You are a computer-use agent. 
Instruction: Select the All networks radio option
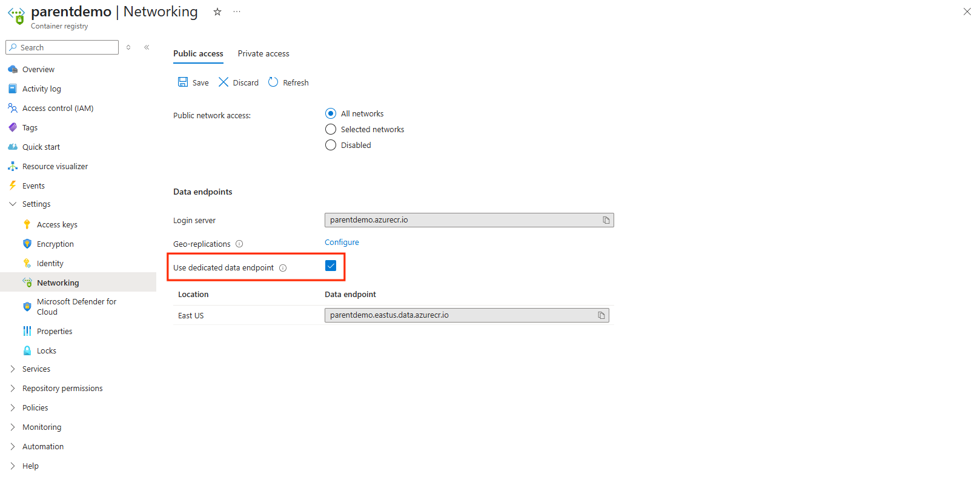coord(331,113)
